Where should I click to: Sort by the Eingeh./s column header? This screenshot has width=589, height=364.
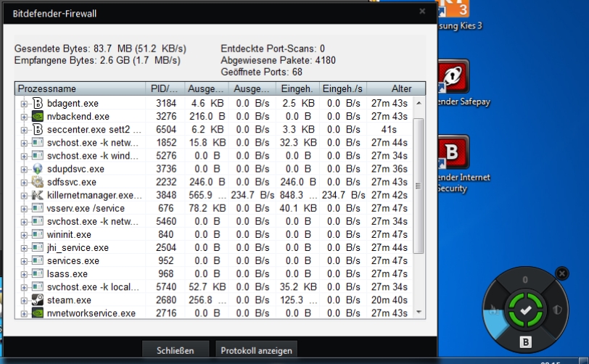(x=342, y=88)
